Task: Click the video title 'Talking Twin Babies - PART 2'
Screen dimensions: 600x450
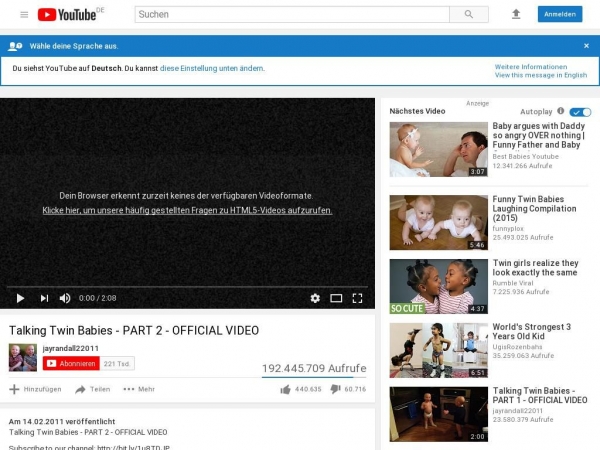Action: pos(134,331)
